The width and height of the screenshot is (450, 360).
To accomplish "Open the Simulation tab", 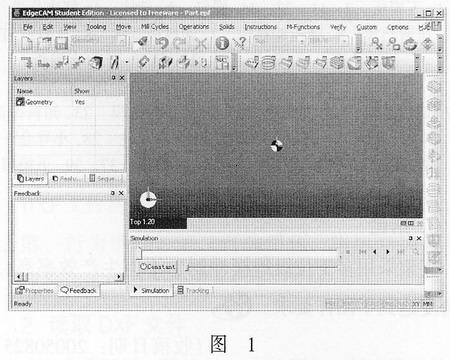I will pyautogui.click(x=152, y=291).
